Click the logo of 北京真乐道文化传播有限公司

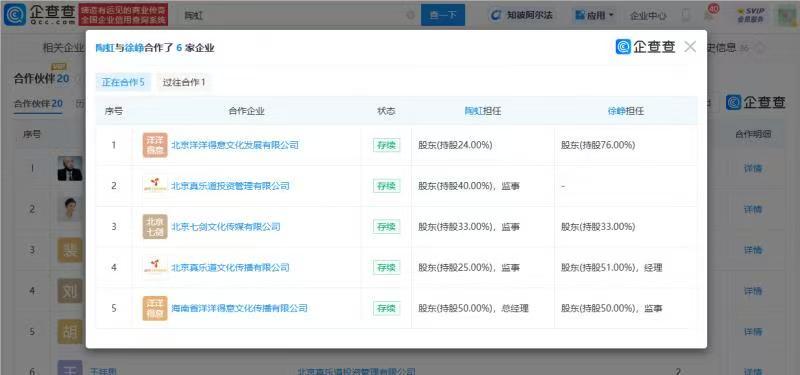[155, 267]
